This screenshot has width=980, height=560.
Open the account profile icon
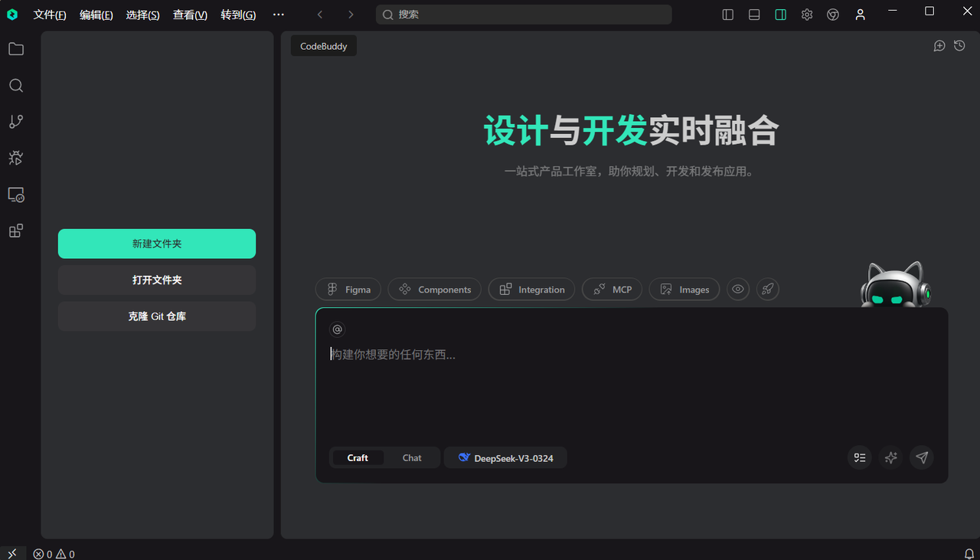click(861, 15)
